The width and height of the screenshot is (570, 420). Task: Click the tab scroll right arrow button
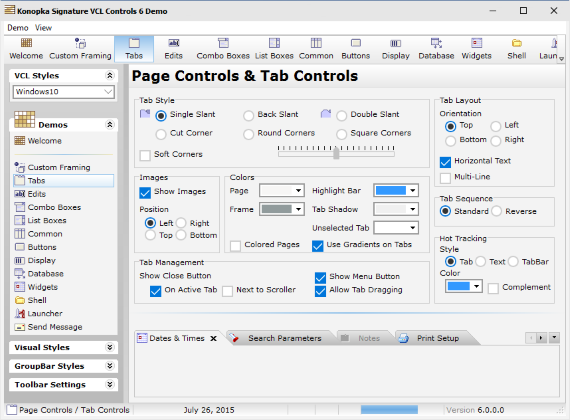point(541,338)
